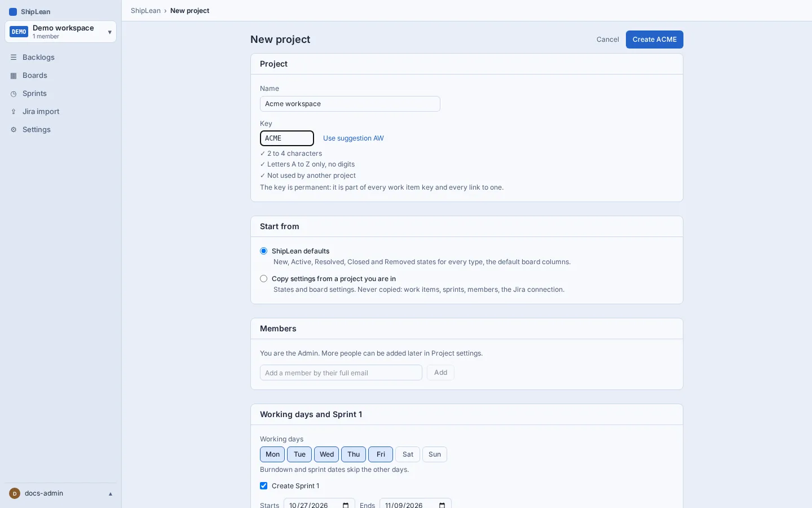Toggle Wed working day
This screenshot has height=508, width=812.
point(326,454)
